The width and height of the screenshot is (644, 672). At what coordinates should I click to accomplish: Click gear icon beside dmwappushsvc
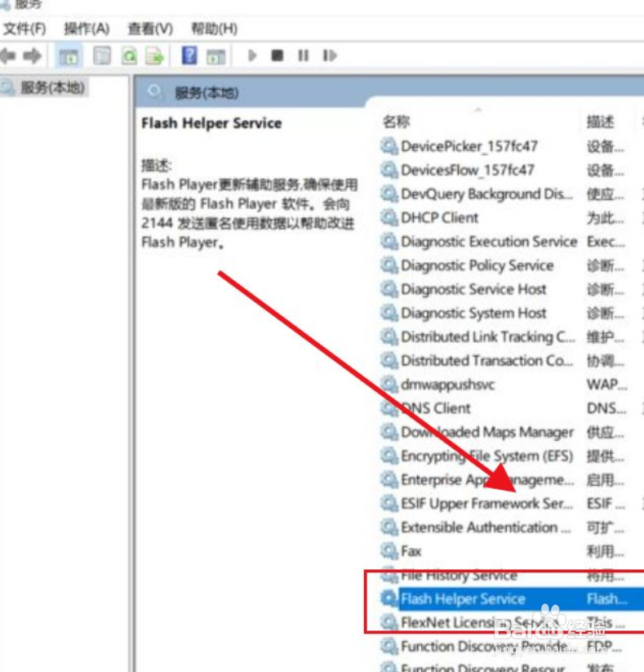[389, 384]
